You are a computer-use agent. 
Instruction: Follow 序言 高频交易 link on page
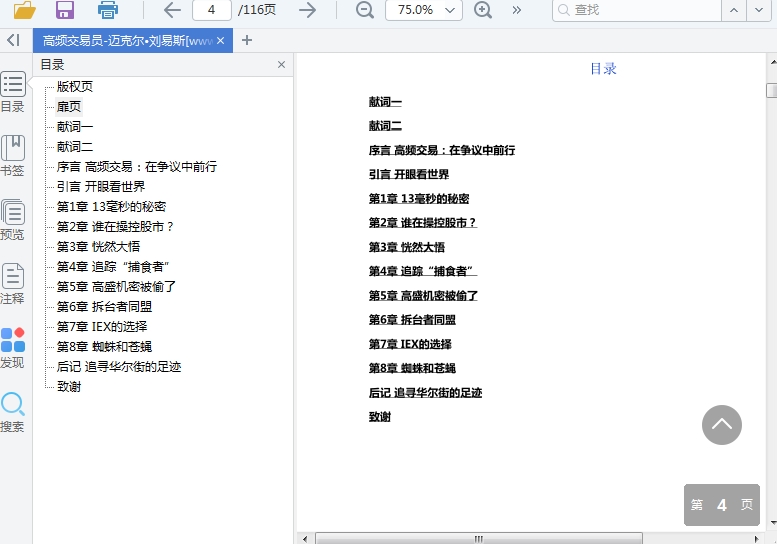point(442,150)
